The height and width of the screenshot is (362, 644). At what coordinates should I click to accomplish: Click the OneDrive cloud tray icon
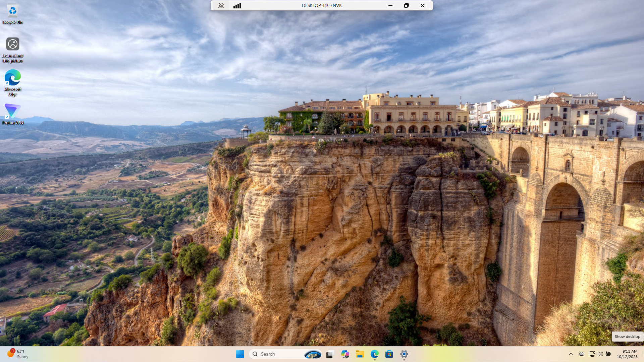pyautogui.click(x=582, y=354)
